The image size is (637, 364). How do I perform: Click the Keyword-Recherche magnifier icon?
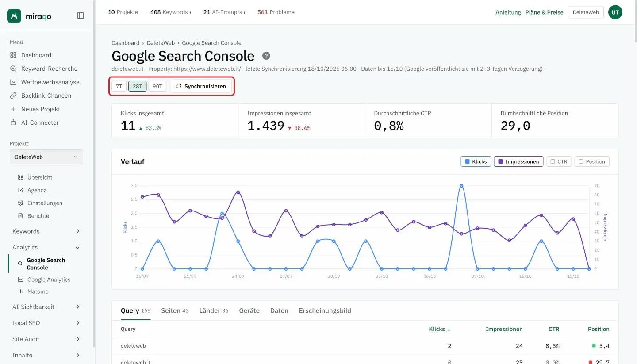click(13, 69)
